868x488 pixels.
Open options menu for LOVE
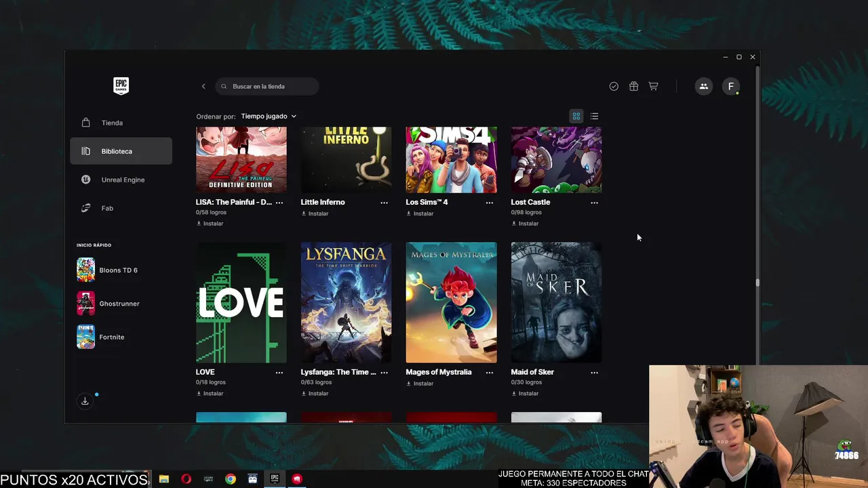tap(279, 373)
